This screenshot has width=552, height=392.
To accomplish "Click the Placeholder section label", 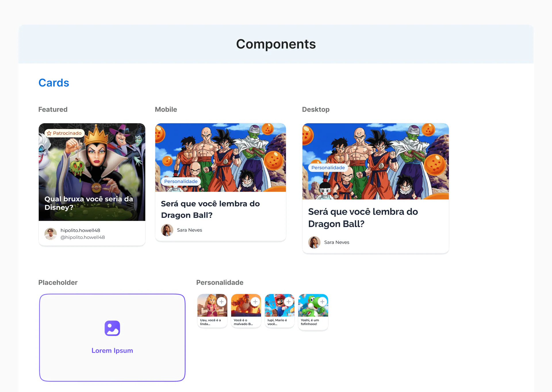I will pos(58,283).
